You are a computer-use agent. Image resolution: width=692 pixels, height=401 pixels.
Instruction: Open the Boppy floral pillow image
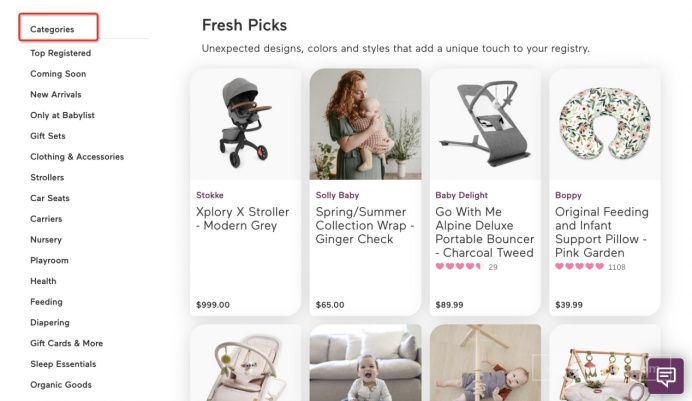click(605, 124)
